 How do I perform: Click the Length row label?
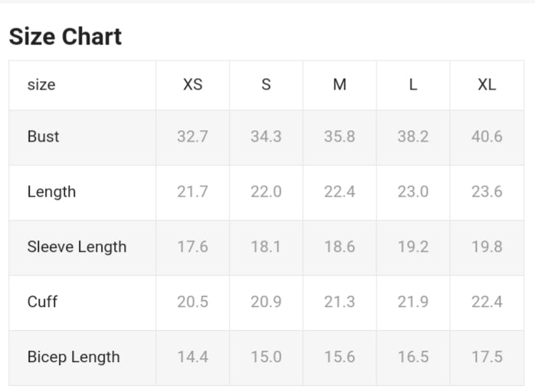click(51, 191)
